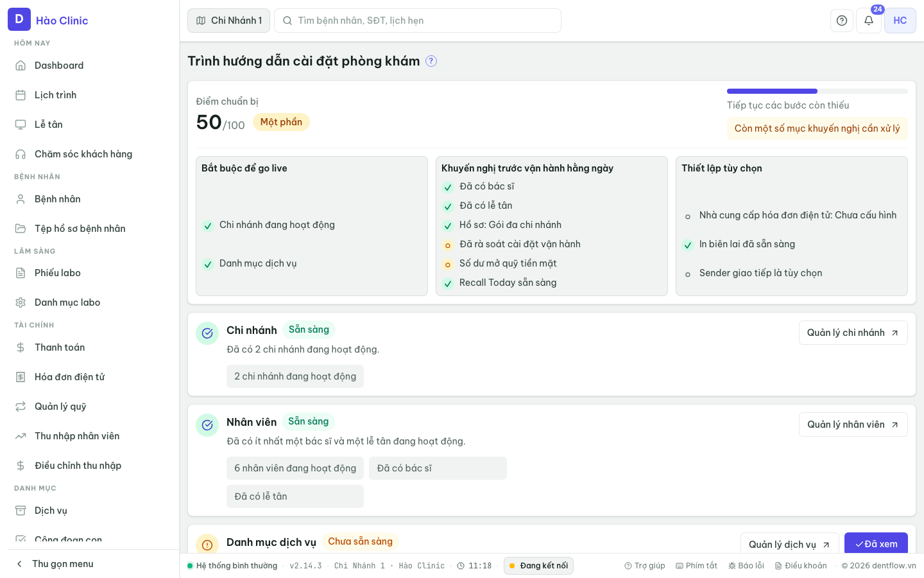Click 2 chi nhánh đang hoạt động chip
924x578 pixels.
tap(295, 376)
